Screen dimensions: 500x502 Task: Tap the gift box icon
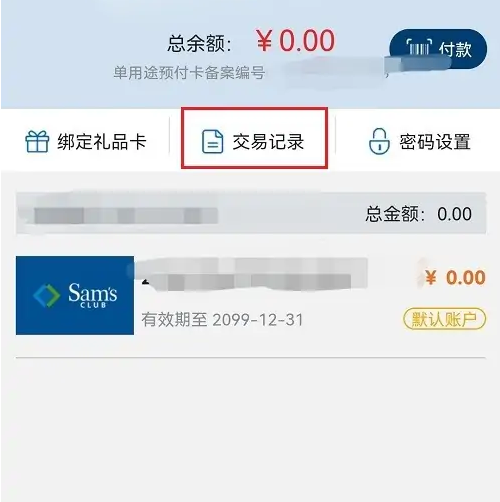(37, 142)
